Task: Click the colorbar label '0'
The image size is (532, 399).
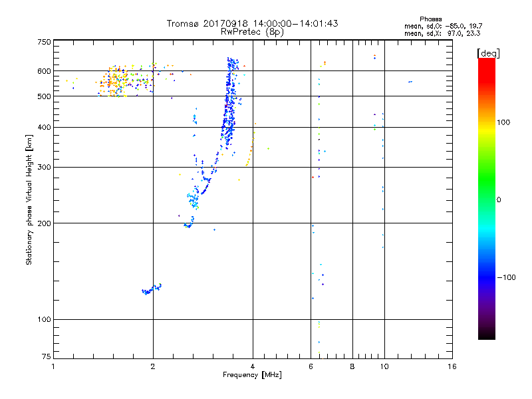Action: click(x=499, y=200)
